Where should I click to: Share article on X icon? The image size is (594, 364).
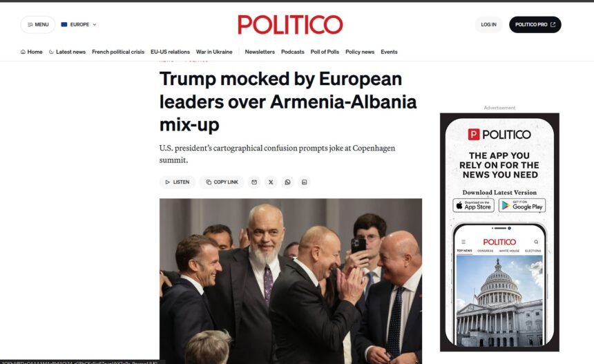pyautogui.click(x=271, y=182)
